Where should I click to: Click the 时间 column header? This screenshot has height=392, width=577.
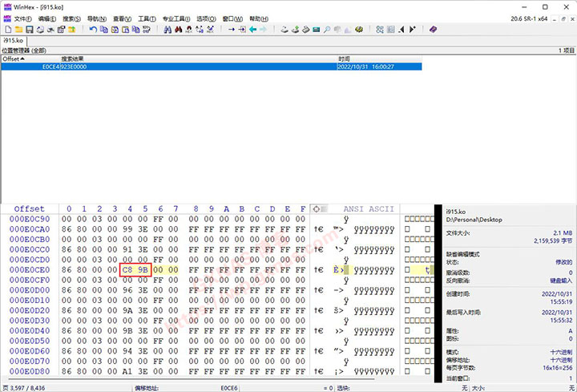(x=345, y=59)
